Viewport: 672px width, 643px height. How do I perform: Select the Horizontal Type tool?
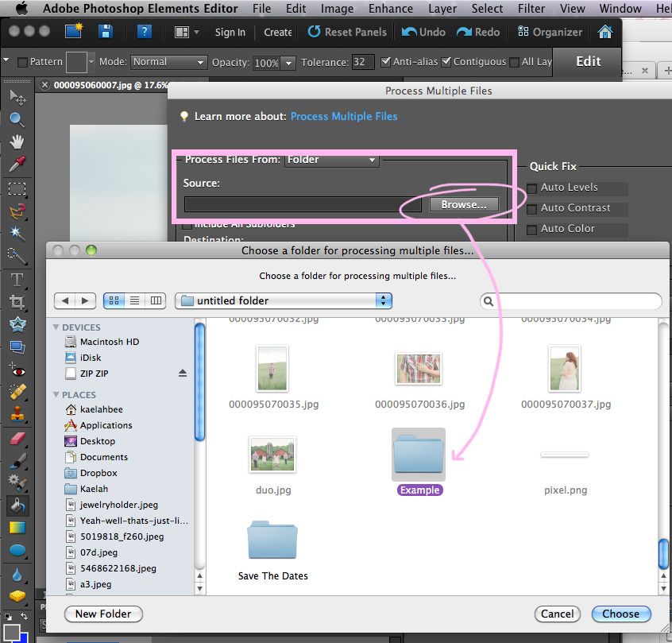point(17,280)
